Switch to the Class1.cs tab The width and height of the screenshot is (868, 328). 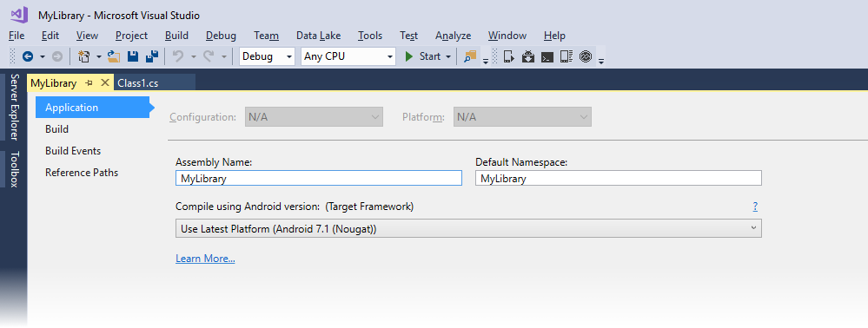tap(138, 83)
